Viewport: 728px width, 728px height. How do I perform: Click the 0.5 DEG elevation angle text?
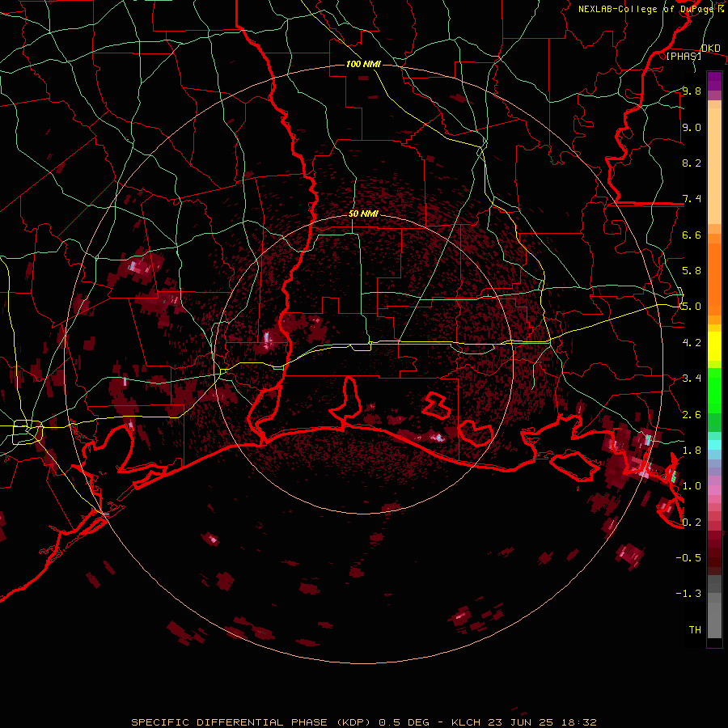click(404, 722)
